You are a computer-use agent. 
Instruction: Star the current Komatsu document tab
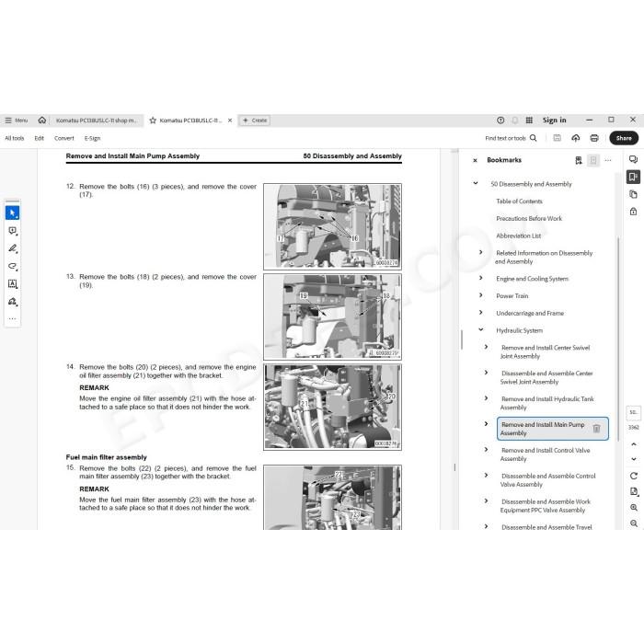[x=153, y=121]
